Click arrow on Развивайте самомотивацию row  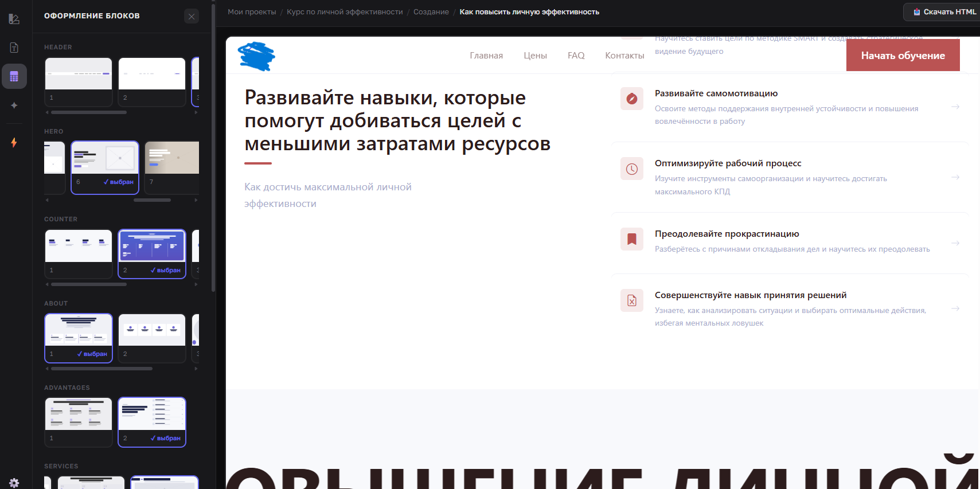click(955, 107)
